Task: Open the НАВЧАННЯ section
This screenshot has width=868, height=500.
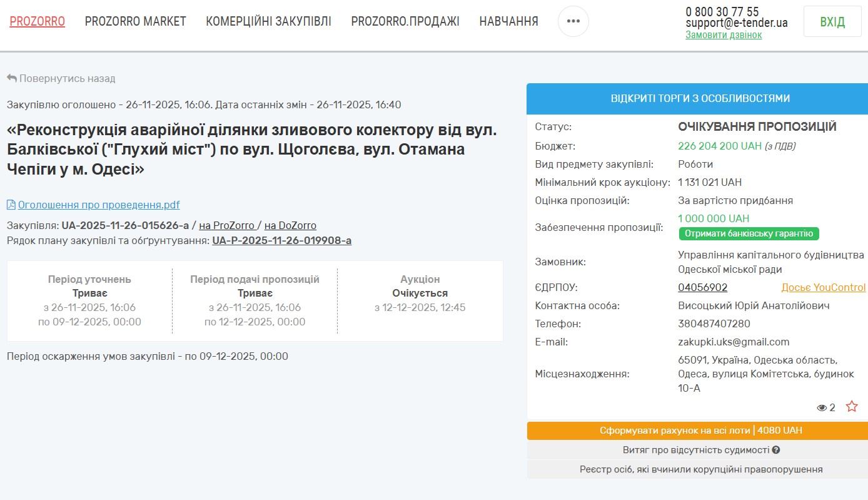Action: pyautogui.click(x=508, y=21)
